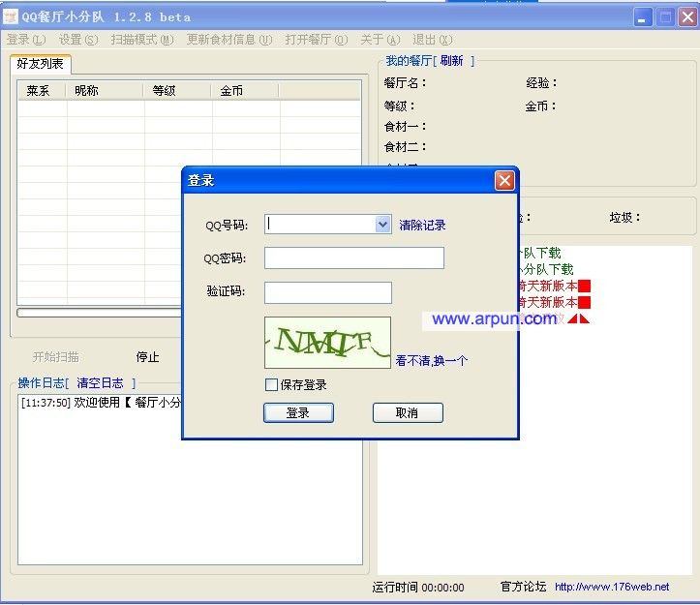Click the welcome log entry at 11:37:50

(101, 403)
